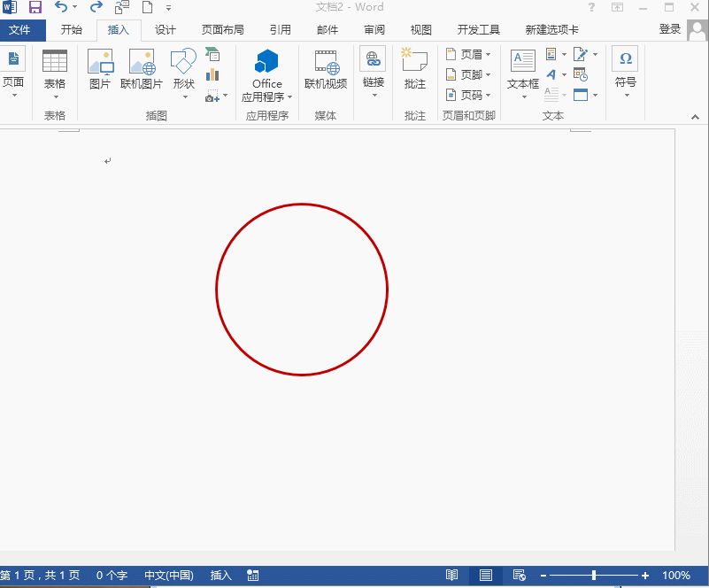
Task: Open Office Apps (应用程序)
Action: (266, 75)
